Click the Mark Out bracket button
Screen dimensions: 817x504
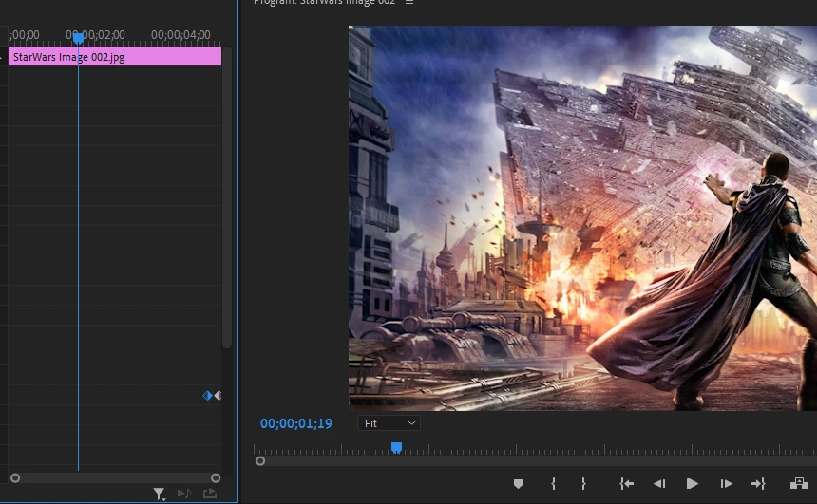[x=583, y=484]
